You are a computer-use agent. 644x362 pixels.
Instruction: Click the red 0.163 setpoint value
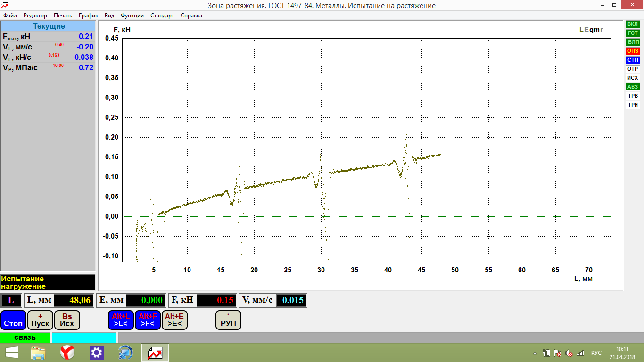[54, 55]
